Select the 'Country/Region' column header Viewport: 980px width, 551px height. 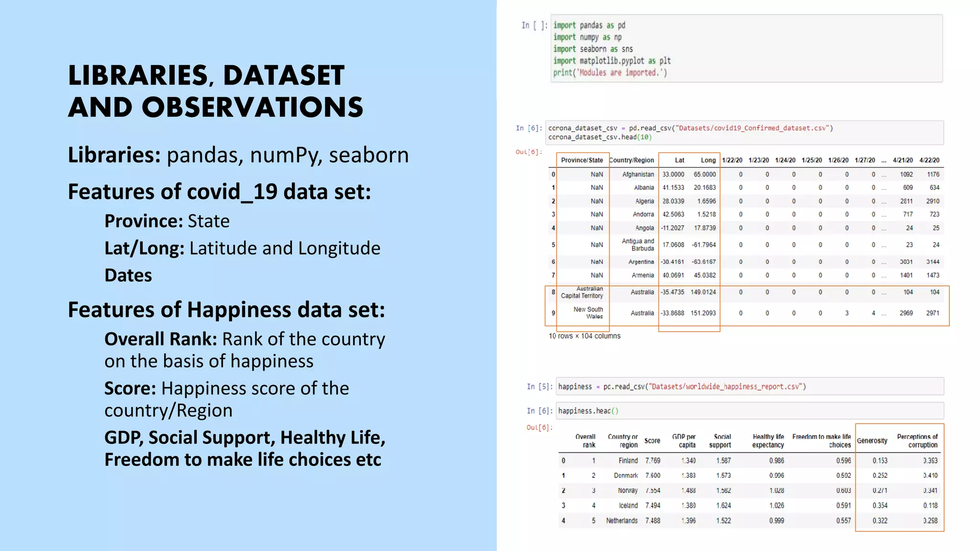pos(632,160)
